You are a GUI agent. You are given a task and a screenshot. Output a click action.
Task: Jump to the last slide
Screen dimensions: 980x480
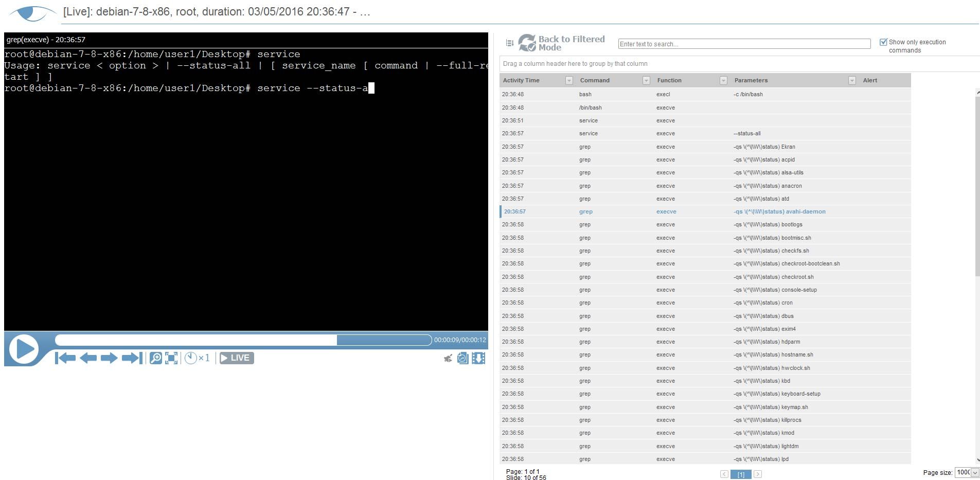[132, 358]
